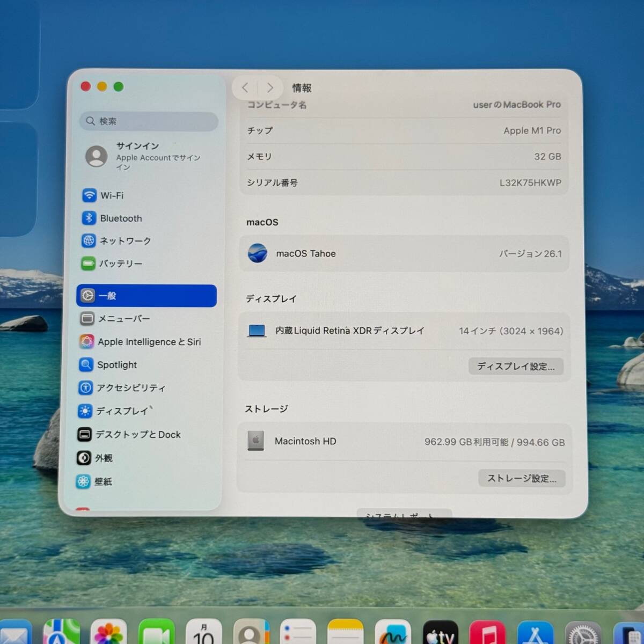
Task: Select 壁紙 (Wallpaper) in sidebar
Action: [x=103, y=482]
